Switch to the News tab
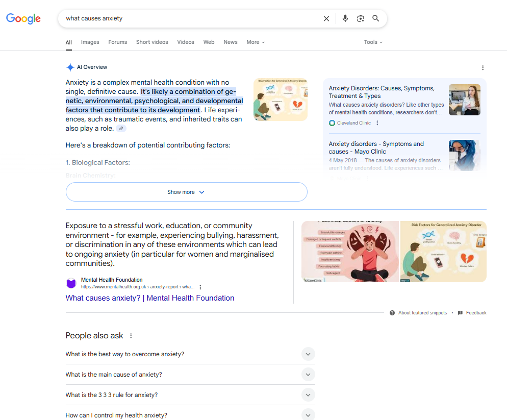This screenshot has width=507, height=420. (231, 42)
